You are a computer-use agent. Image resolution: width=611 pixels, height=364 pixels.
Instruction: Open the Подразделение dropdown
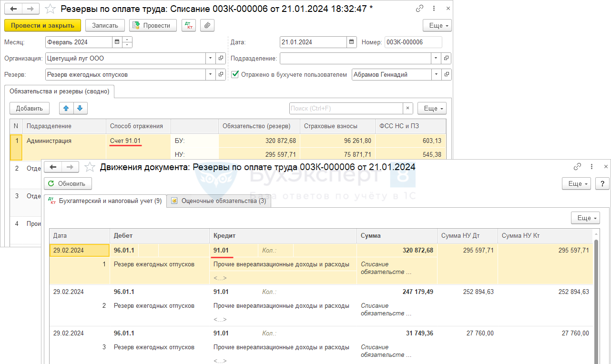pyautogui.click(x=436, y=58)
